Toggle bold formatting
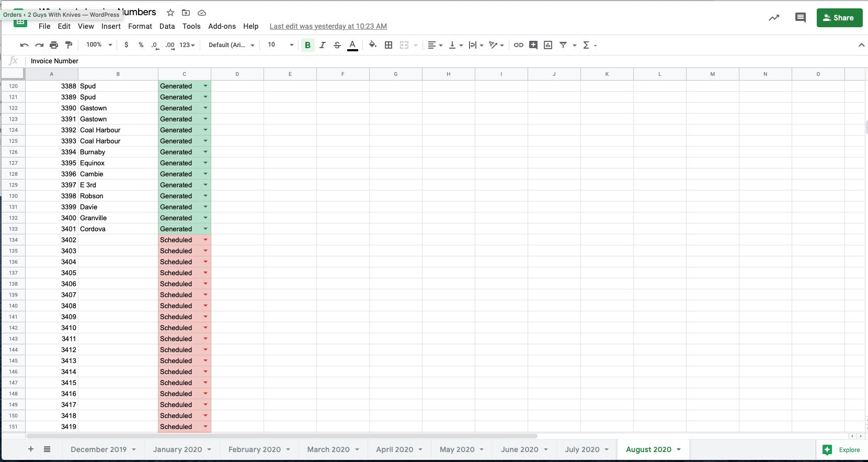This screenshot has width=868, height=462. 307,45
